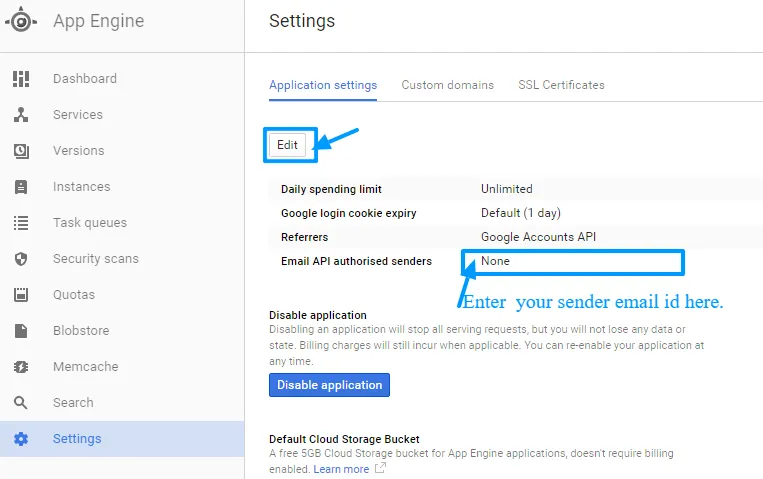Click the Services node icon

point(21,115)
